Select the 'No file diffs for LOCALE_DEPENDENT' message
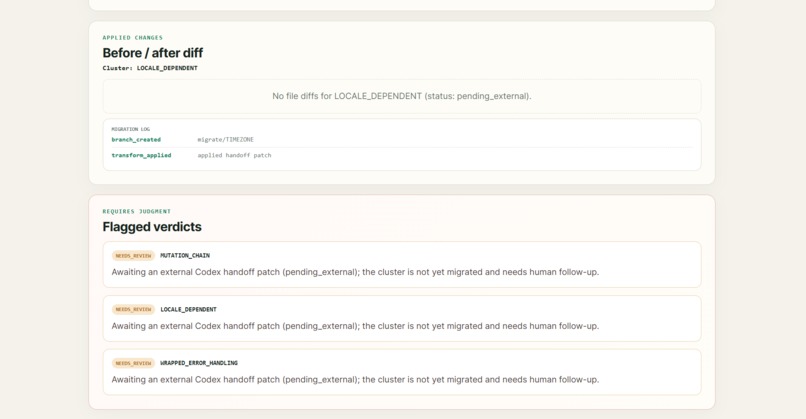The width and height of the screenshot is (806, 419). (x=402, y=96)
